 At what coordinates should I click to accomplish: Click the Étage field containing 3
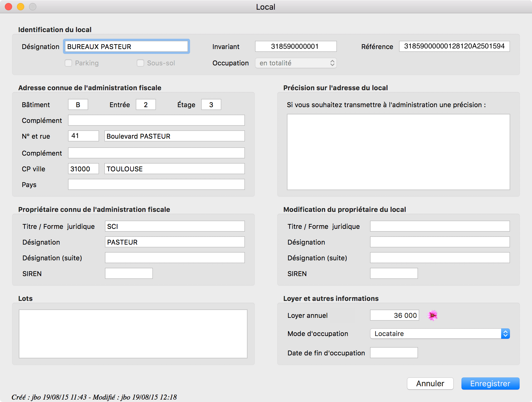point(211,104)
